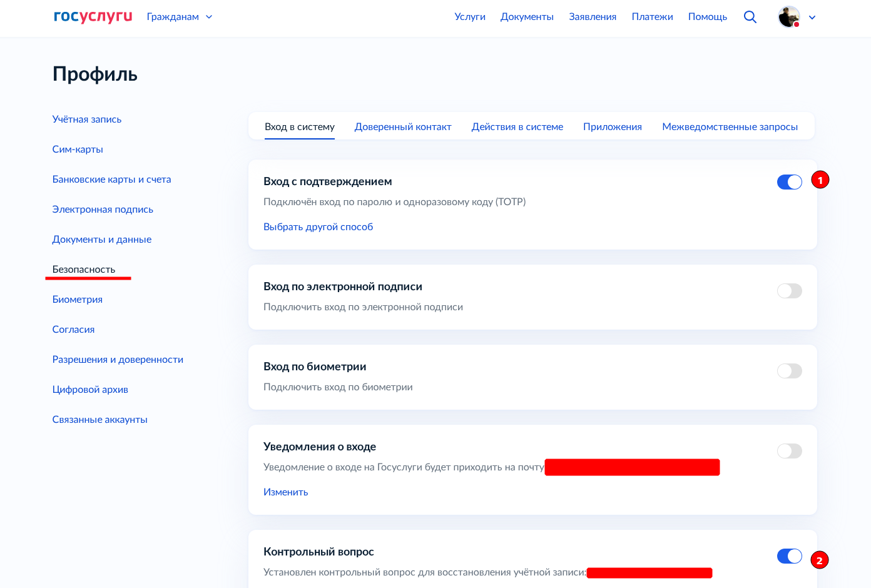Disable Вход с подтверждением toggle
The height and width of the screenshot is (588, 871).
[789, 182]
